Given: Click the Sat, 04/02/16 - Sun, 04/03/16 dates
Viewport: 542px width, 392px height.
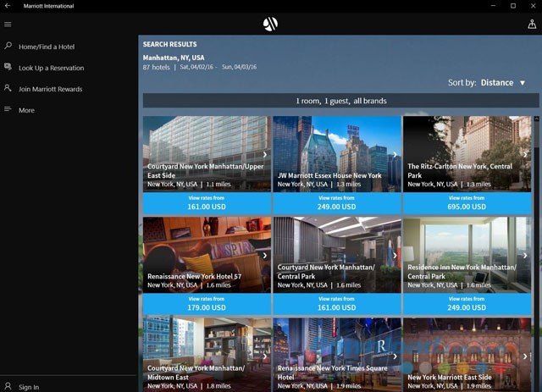Looking at the screenshot, I should click(218, 67).
